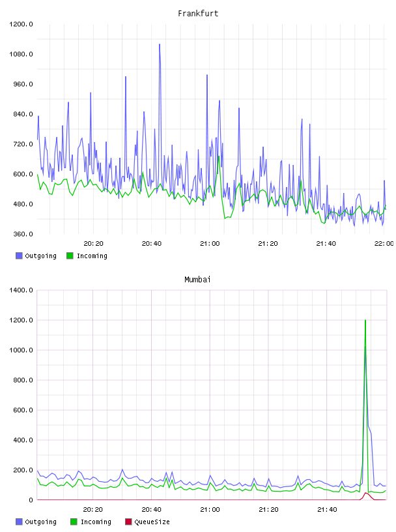The image size is (396, 532).
Task: Click the Incoming legend label in Mumbai chart
Action: coord(96,522)
